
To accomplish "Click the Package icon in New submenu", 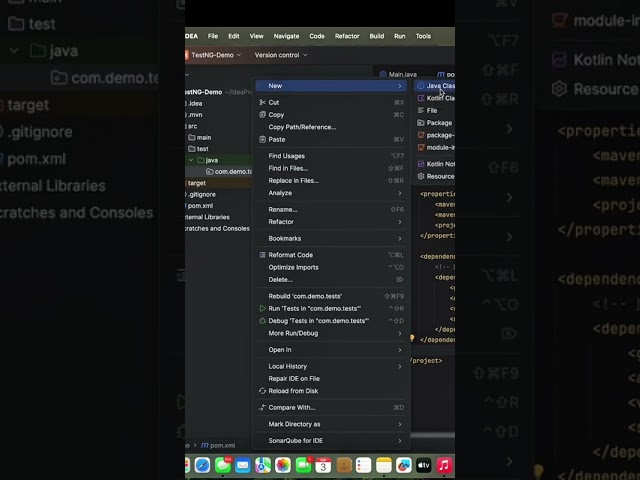I will (x=421, y=123).
